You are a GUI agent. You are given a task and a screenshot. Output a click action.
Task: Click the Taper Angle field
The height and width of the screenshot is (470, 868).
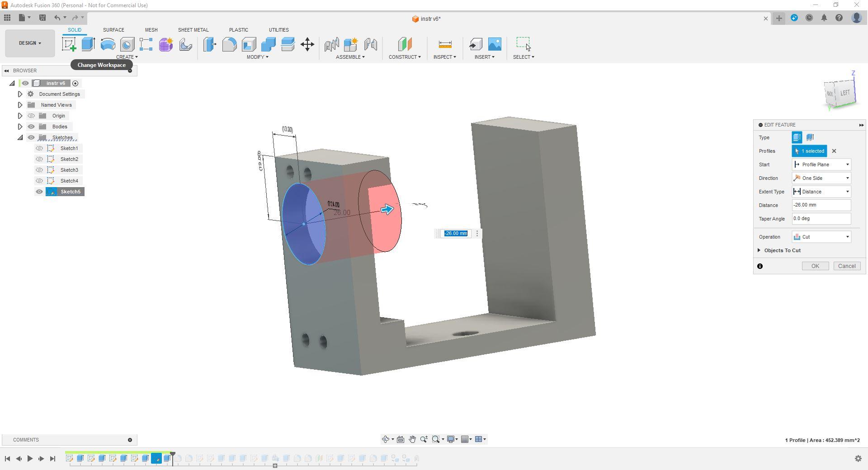[x=821, y=219]
